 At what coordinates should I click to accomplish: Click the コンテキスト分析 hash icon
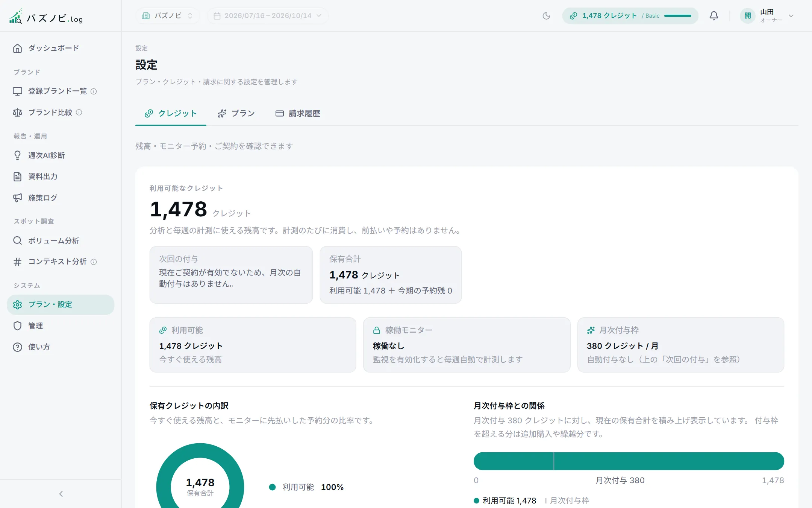(x=17, y=262)
